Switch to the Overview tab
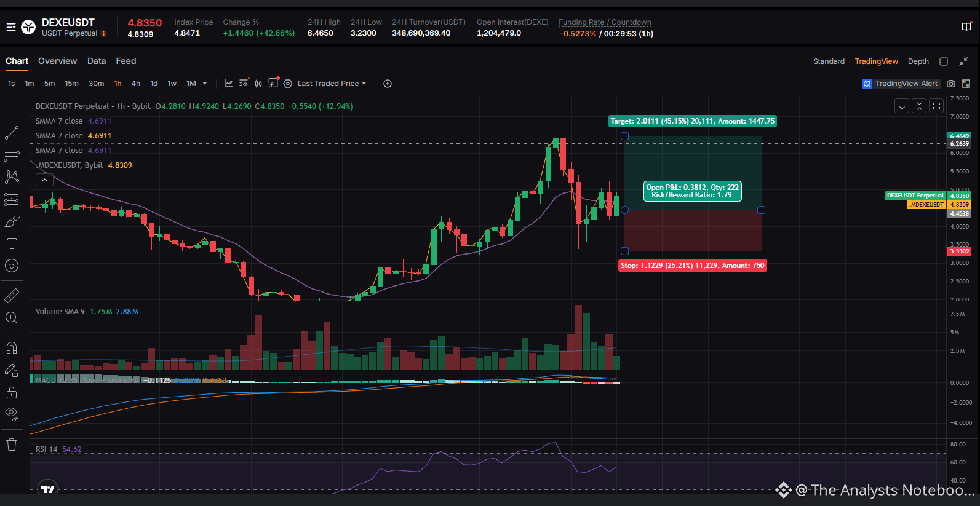Image resolution: width=980 pixels, height=506 pixels. tap(58, 61)
